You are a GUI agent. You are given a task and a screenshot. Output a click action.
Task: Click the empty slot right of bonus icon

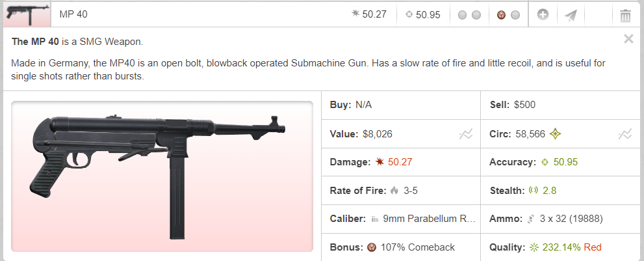tap(515, 15)
